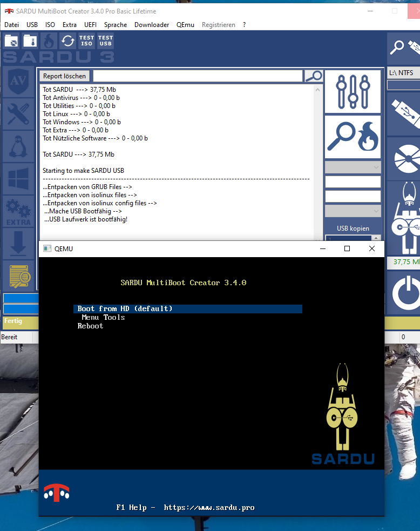Click the upper blue progress bar
Image resolution: width=420 pixels, height=531 pixels.
21,298
